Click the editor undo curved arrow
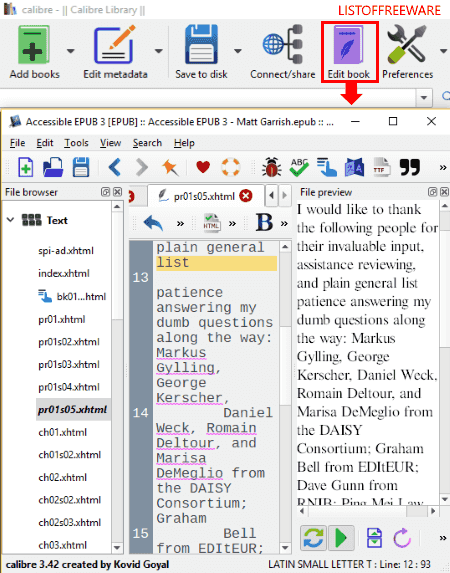The image size is (450, 573). click(x=153, y=223)
